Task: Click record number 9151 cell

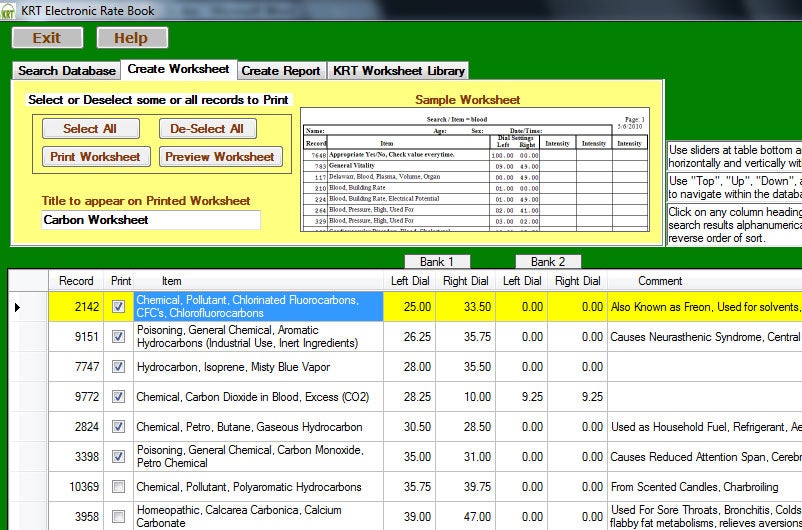Action: (x=76, y=337)
